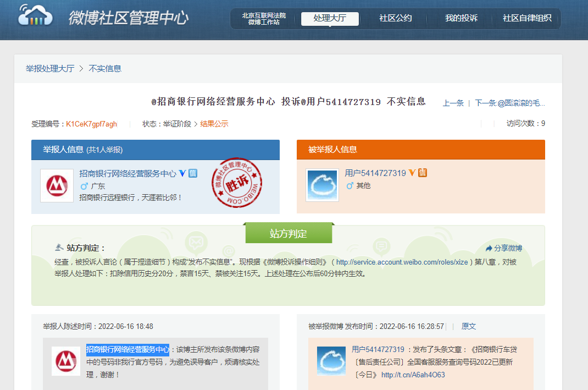Open 社区公约 tab
The height and width of the screenshot is (390, 588).
pos(395,18)
